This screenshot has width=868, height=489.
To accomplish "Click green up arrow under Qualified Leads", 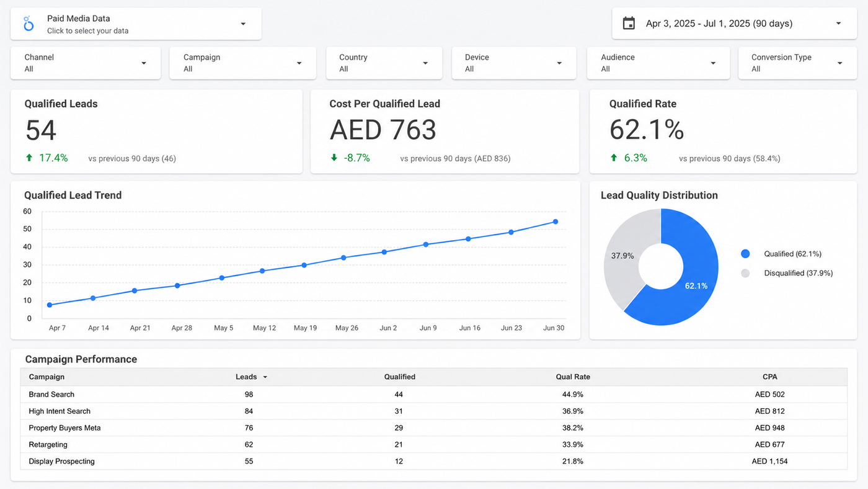I will point(29,158).
